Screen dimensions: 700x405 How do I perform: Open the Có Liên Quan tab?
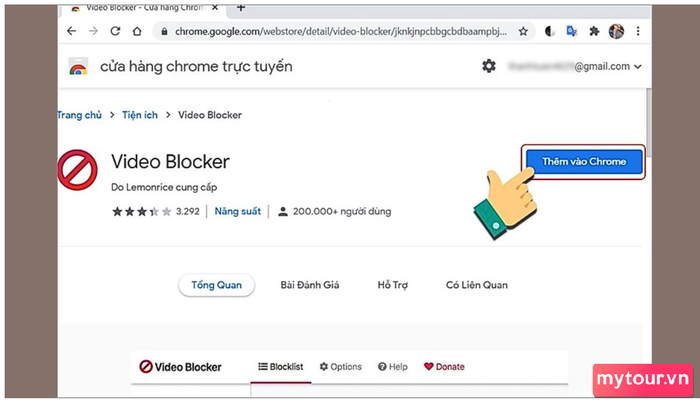[x=477, y=285]
